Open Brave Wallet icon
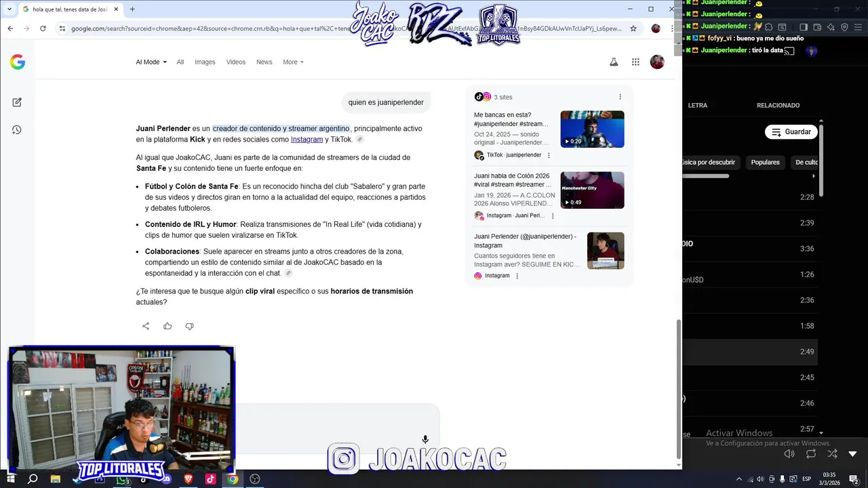The width and height of the screenshot is (868, 488). point(817,27)
